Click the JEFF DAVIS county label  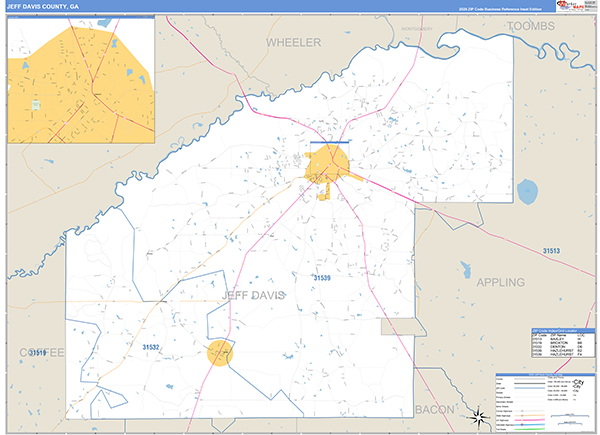point(254,295)
